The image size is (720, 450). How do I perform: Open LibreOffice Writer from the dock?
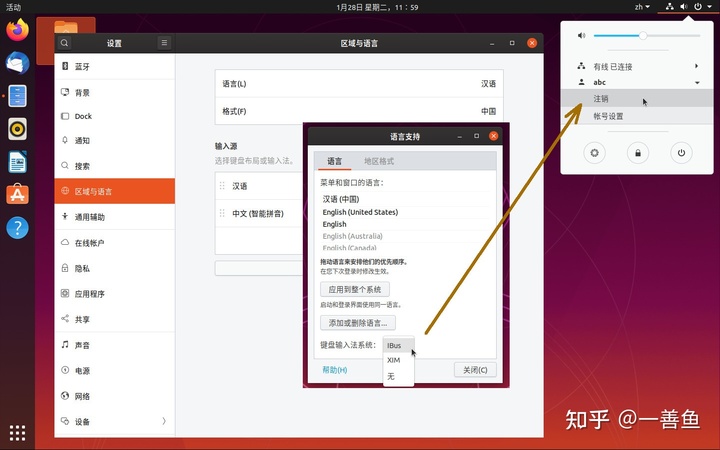(x=17, y=162)
